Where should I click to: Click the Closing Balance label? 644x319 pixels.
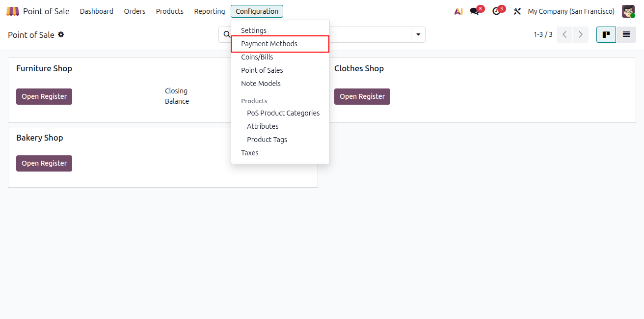177,96
